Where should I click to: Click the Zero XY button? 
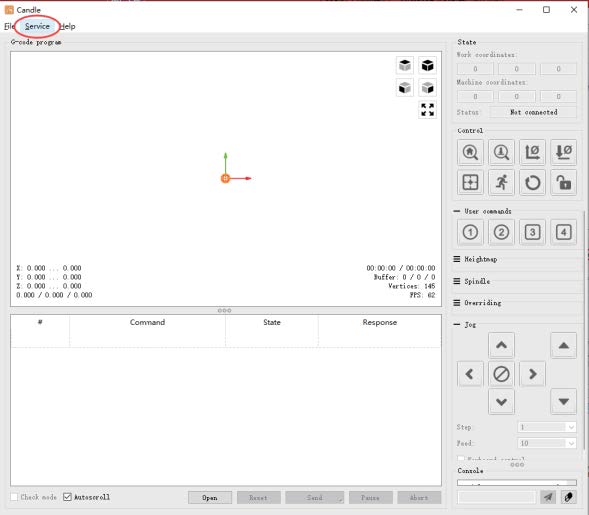tap(532, 152)
